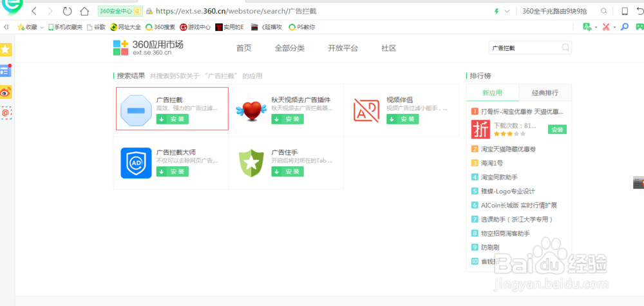Click the 360应用市场 logo
644x306 pixels.
pyautogui.click(x=148, y=48)
